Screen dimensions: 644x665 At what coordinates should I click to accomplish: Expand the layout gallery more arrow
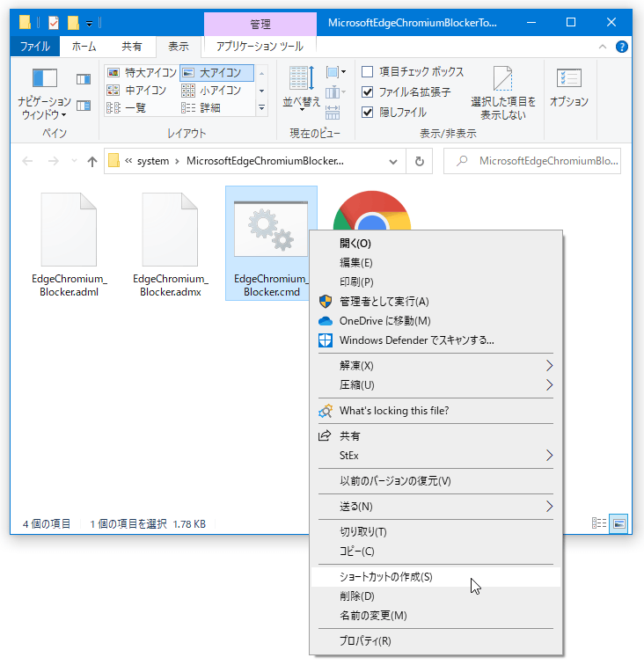point(262,108)
